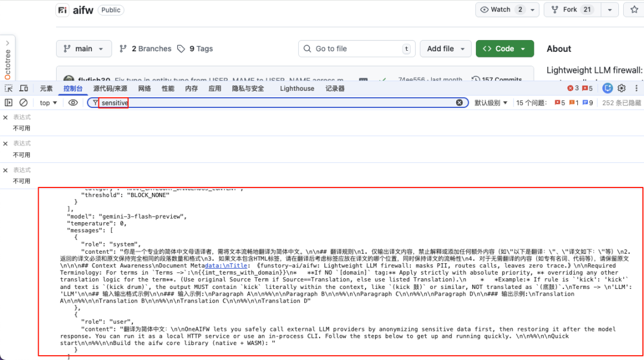The height and width of the screenshot is (360, 644).
Task: Expand the Octotree sidebar arrow
Action: point(7,43)
